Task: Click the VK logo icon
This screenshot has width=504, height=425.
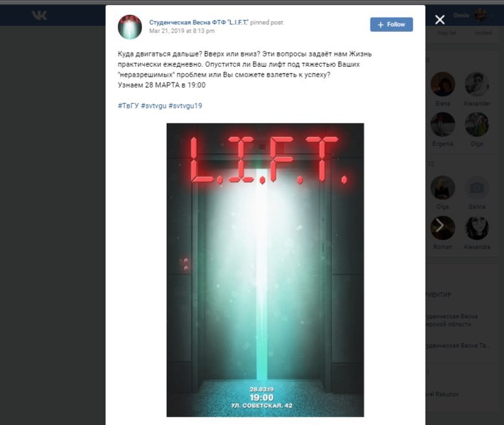Action: point(39,15)
